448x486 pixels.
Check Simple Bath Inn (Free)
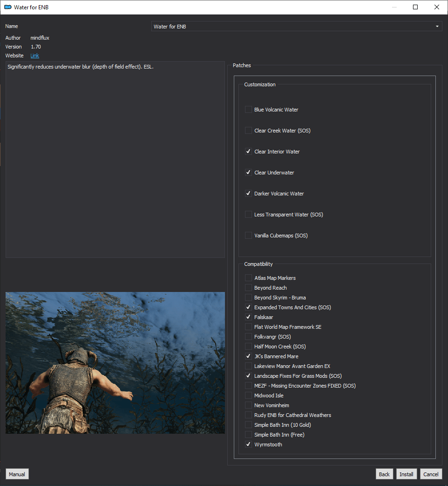click(248, 435)
